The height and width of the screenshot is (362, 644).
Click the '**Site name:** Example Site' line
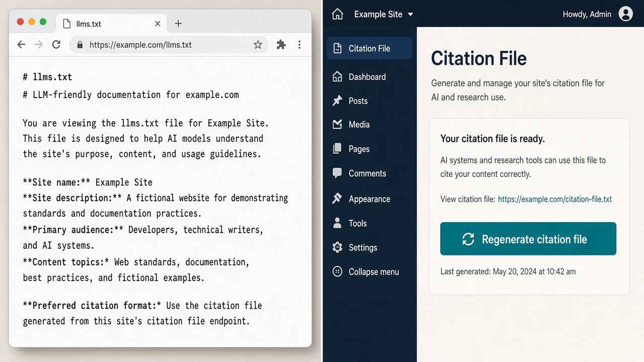tap(88, 182)
